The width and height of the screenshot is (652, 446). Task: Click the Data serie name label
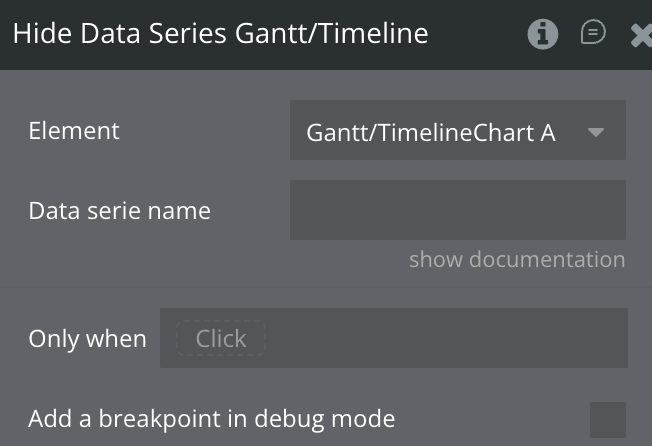(119, 211)
